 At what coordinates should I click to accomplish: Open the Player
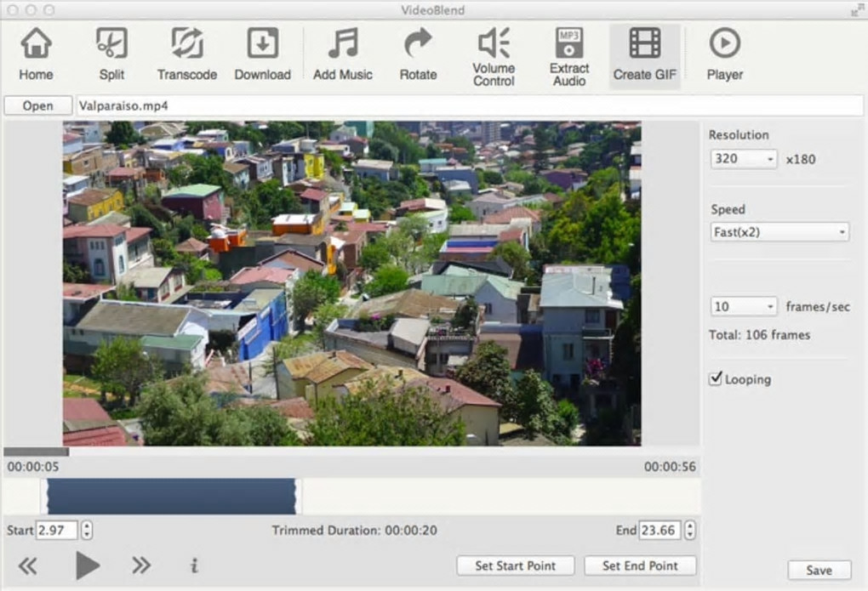click(x=725, y=55)
